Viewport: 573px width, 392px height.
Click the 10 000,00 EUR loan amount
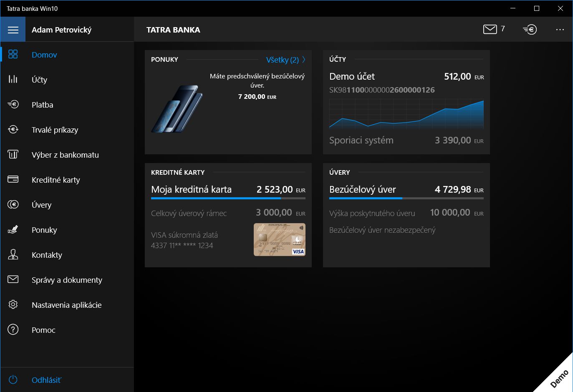tap(457, 213)
